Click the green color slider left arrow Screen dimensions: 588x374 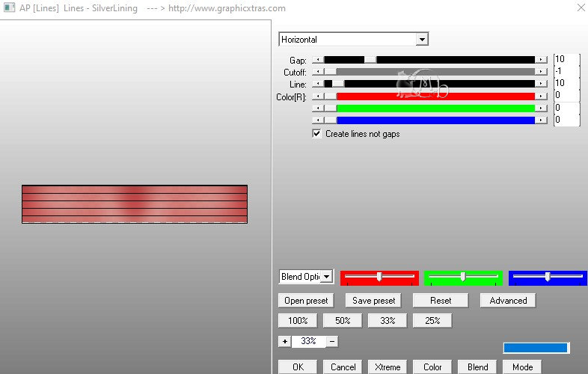(318, 108)
